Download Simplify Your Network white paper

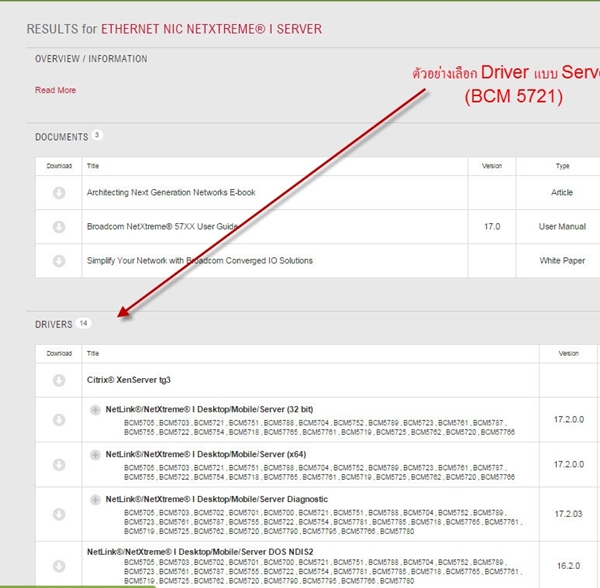pos(59,261)
